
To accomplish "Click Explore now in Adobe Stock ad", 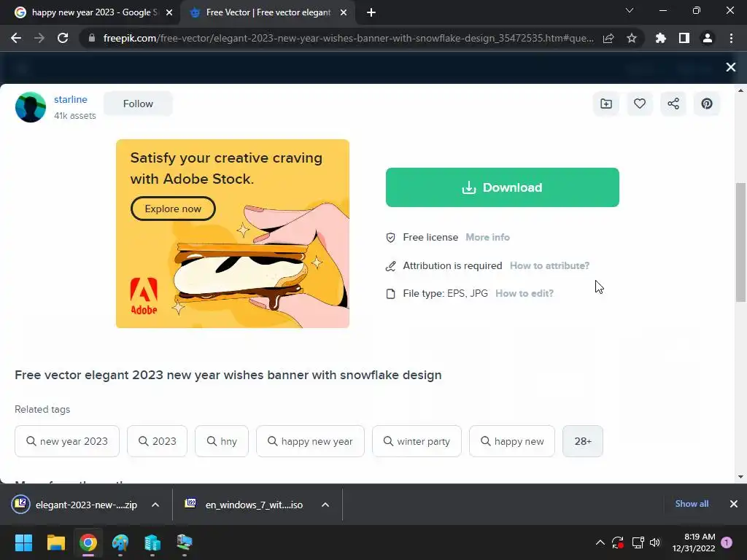I will pos(173,209).
